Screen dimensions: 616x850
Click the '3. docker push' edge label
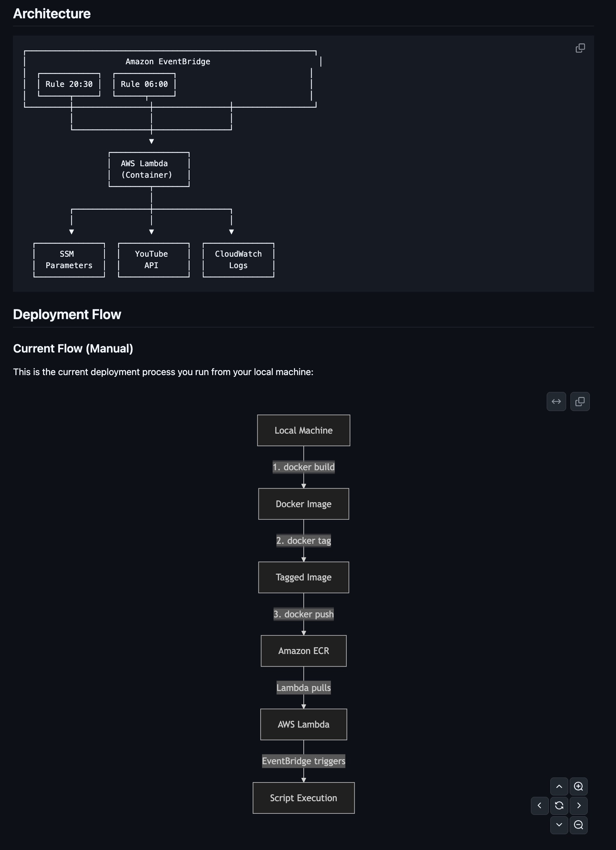[x=303, y=614]
